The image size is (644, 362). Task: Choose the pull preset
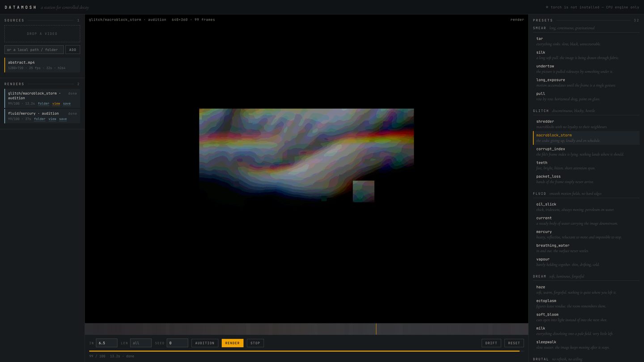pyautogui.click(x=586, y=97)
